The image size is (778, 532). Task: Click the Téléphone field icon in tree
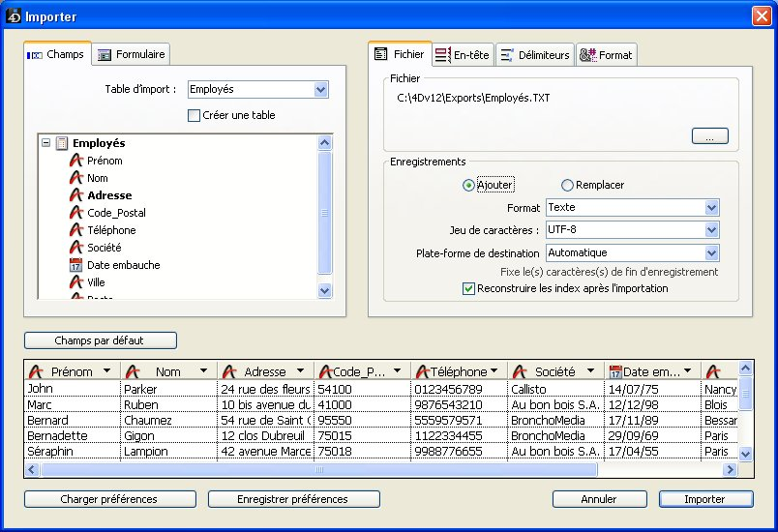coord(76,230)
